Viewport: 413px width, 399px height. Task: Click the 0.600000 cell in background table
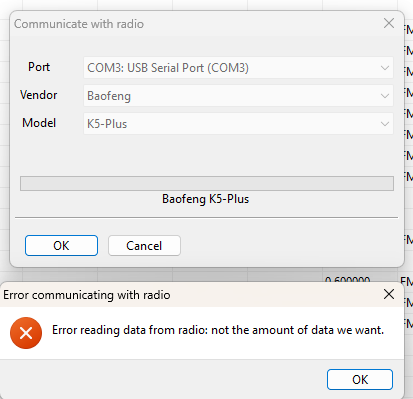tap(347, 279)
